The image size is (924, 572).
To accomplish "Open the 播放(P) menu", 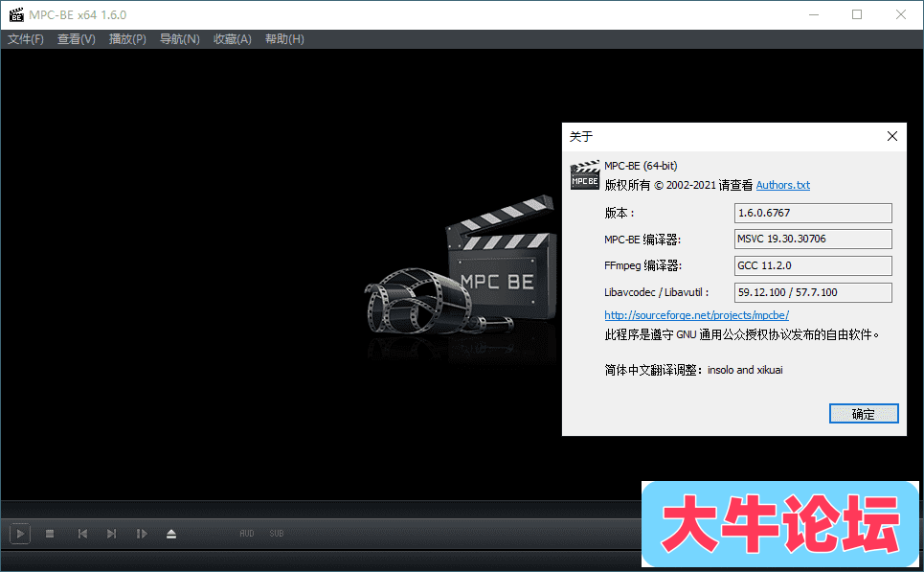I will (x=127, y=39).
